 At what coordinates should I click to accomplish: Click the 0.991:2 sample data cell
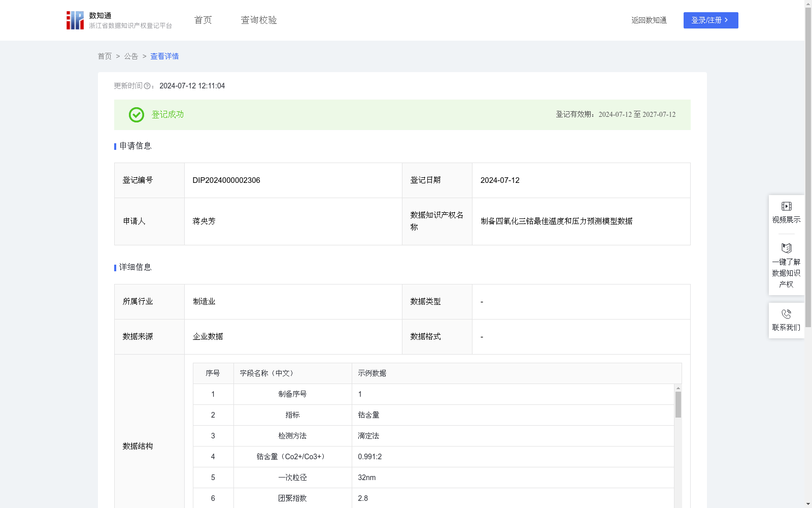click(x=513, y=457)
